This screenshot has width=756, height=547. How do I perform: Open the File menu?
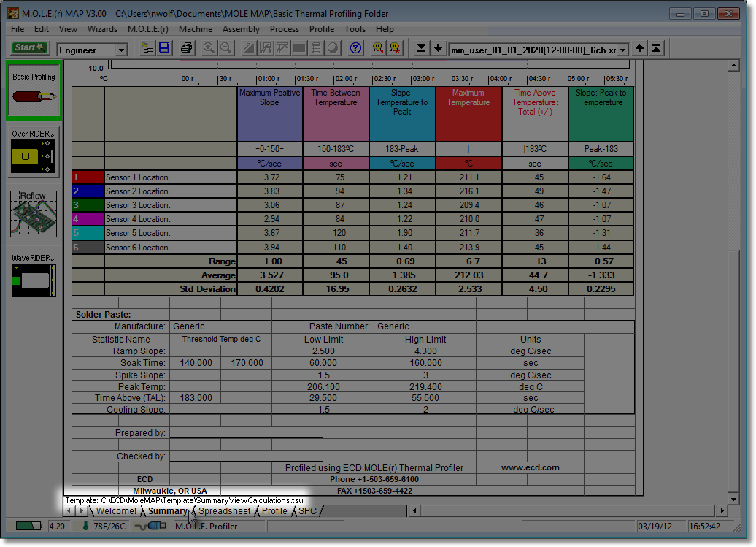coord(18,29)
